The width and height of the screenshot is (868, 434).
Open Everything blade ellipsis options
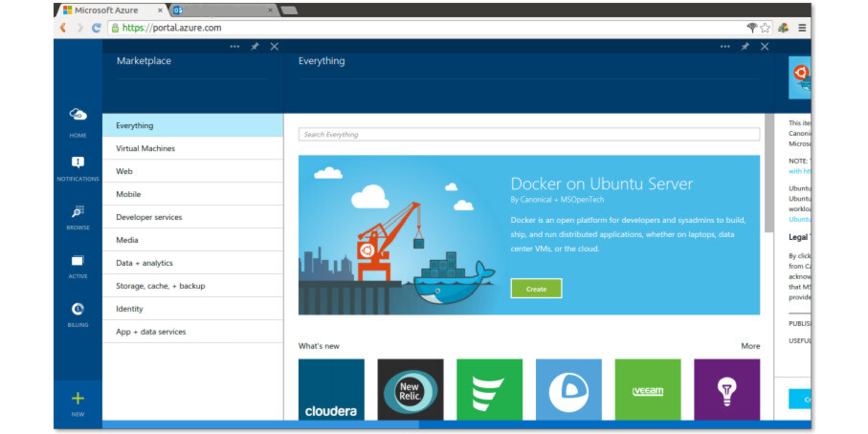click(x=725, y=47)
